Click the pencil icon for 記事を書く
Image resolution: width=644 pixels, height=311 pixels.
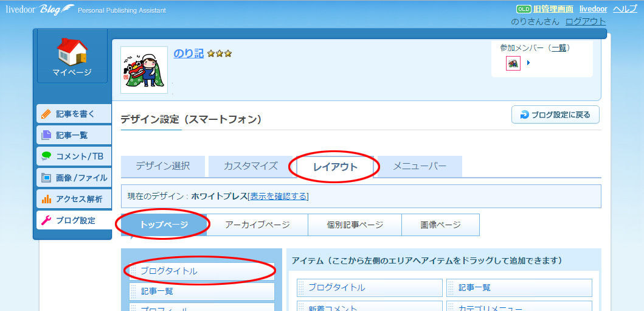pos(46,114)
